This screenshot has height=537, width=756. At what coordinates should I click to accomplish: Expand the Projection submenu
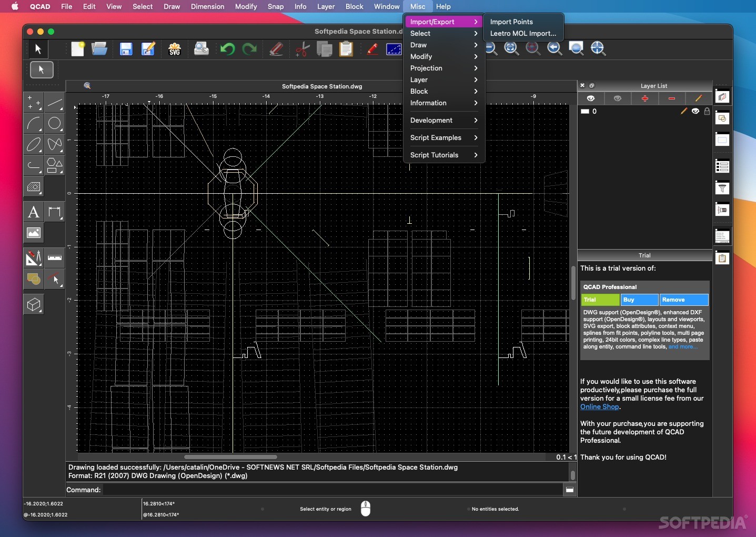click(x=443, y=68)
